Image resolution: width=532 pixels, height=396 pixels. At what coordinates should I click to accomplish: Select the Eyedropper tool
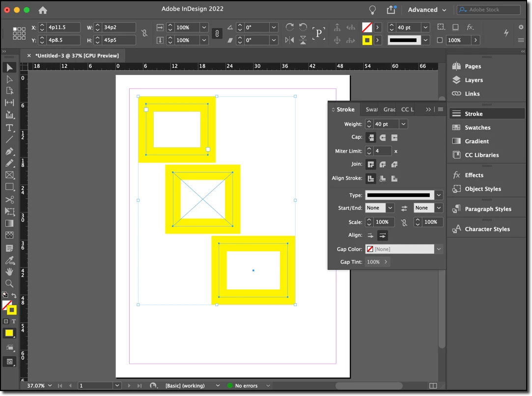coord(9,260)
